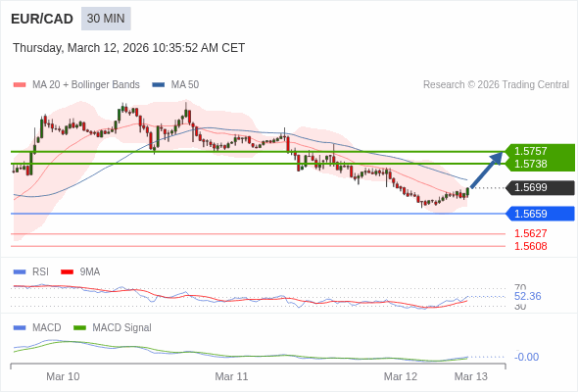578x392 pixels.
Task: Click the red 9MA legend swatch
Action: (67, 272)
